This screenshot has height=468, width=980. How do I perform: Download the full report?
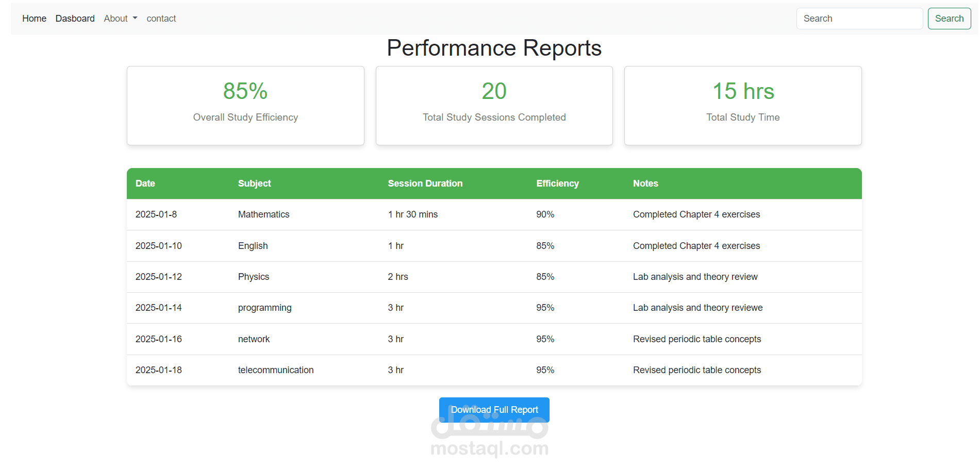click(x=494, y=410)
